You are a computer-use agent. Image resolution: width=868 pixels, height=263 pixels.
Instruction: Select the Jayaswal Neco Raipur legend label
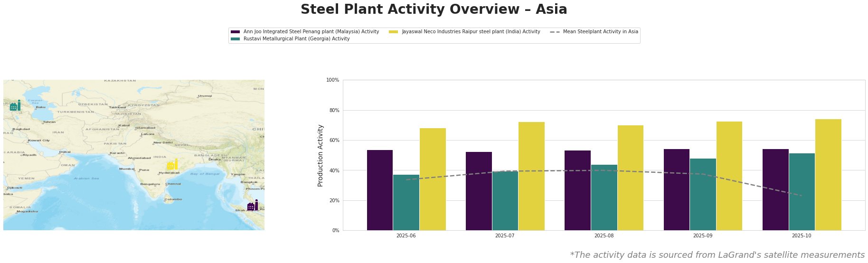click(x=471, y=32)
